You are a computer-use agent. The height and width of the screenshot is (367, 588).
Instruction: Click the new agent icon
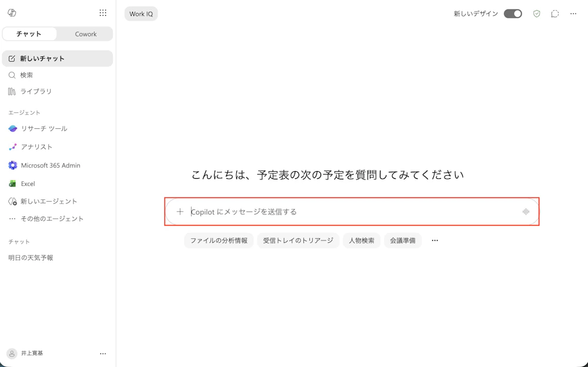(x=13, y=202)
